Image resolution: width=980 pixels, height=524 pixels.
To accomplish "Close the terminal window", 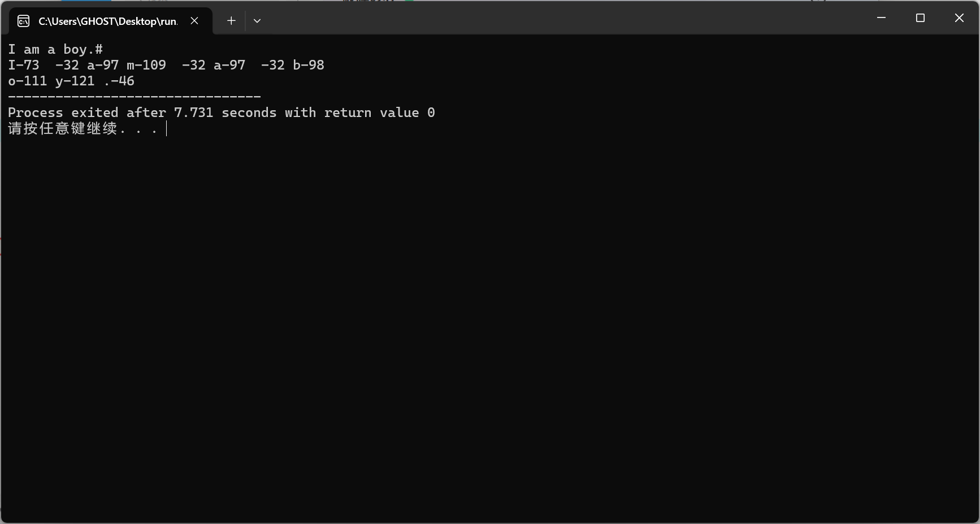I will 959,18.
